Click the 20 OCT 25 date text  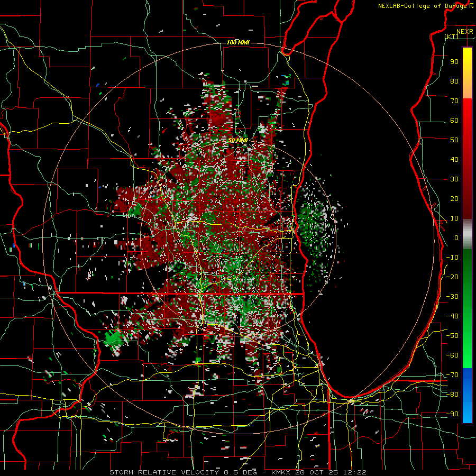pos(317,472)
